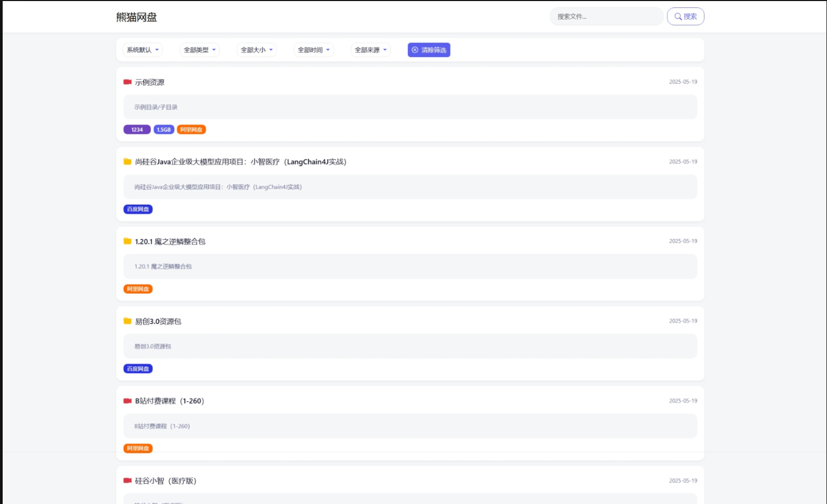Click the 阿里网盘 tag under B站付费课程

coord(138,449)
